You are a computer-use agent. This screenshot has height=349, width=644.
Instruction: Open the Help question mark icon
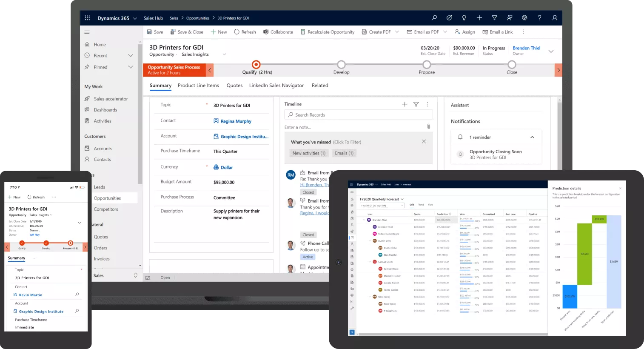[539, 18]
